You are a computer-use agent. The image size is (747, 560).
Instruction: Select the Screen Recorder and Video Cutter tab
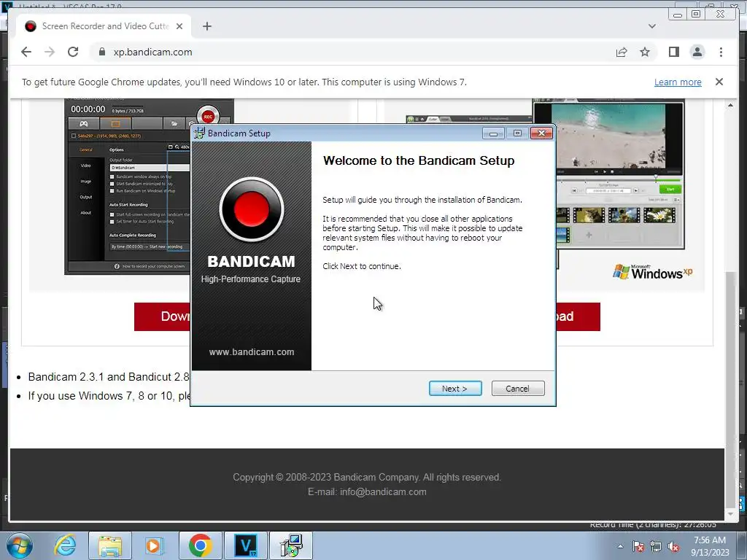104,26
